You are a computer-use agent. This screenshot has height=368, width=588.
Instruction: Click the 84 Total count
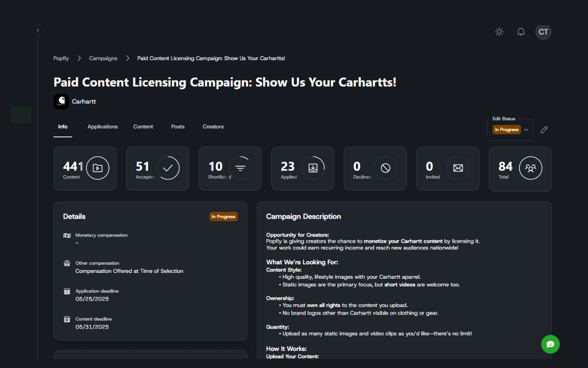tap(506, 166)
